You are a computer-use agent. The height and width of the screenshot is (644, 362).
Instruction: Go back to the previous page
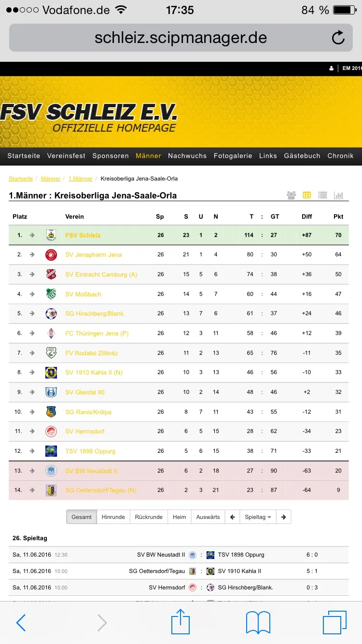coord(21,623)
